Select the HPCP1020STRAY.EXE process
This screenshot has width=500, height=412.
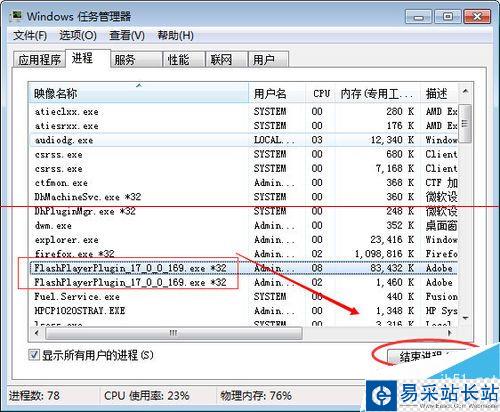coord(243,311)
